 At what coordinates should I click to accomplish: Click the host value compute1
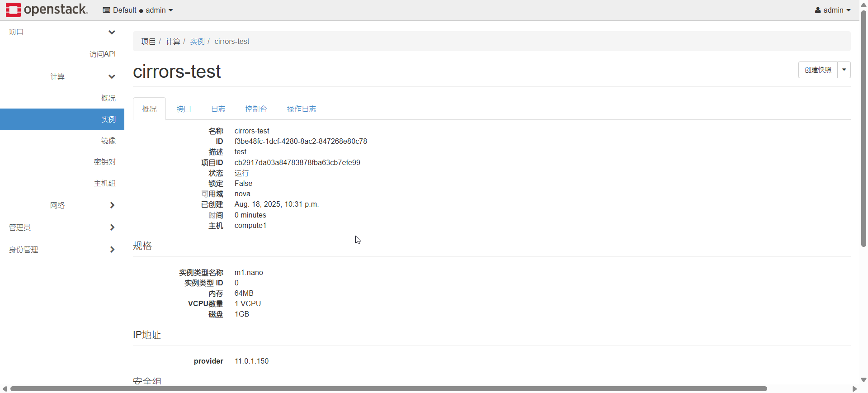pos(250,226)
